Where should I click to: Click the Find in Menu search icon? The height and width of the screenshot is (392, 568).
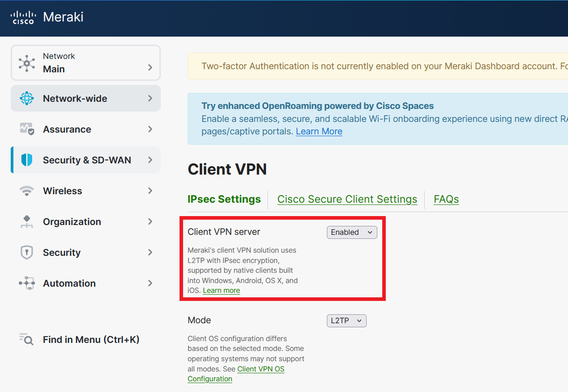26,339
